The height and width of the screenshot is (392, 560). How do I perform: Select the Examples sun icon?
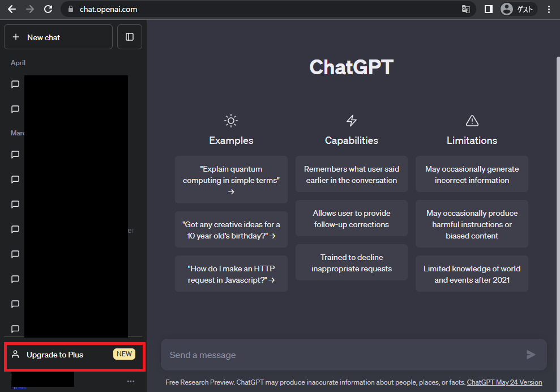point(230,120)
